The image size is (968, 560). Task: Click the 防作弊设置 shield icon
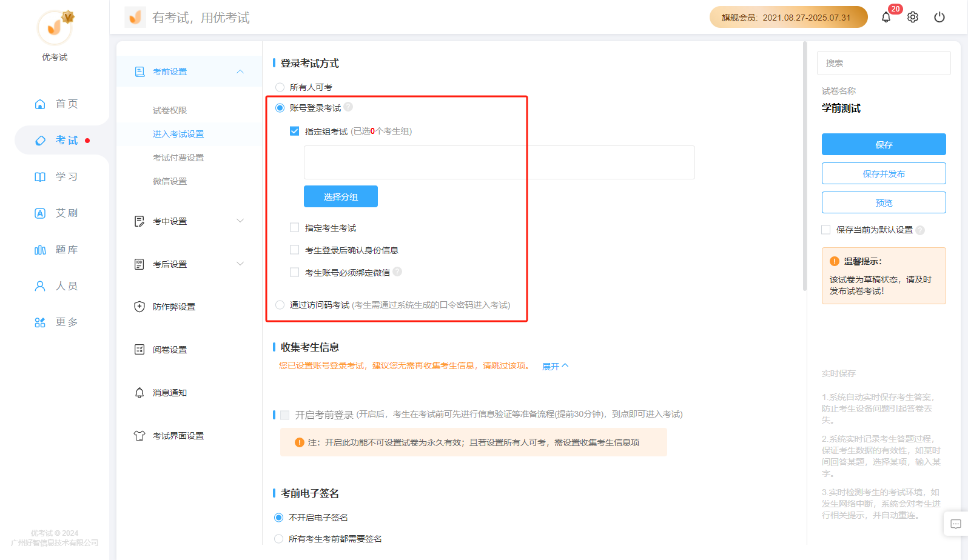tap(139, 307)
